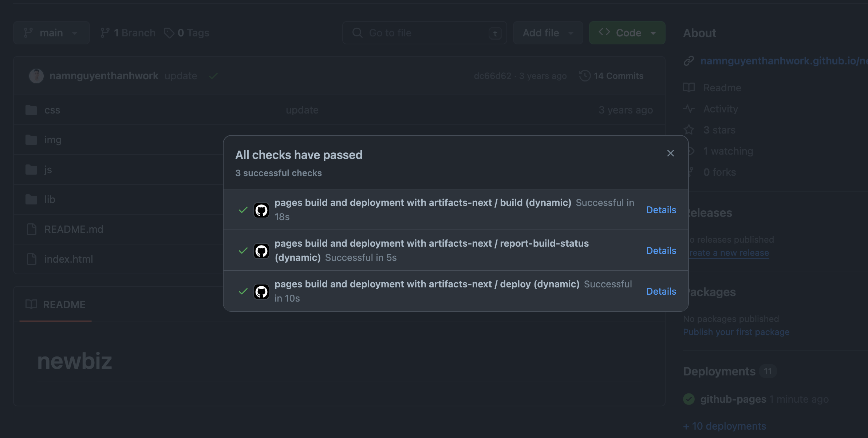
Task: Open the Deployments heading link
Action: pos(719,371)
